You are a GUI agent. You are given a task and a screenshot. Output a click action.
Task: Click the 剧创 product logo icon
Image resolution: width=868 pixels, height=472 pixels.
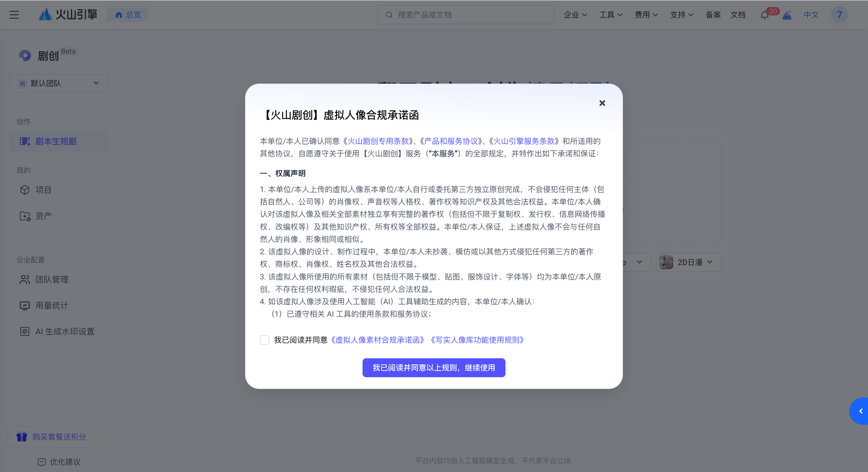click(25, 56)
